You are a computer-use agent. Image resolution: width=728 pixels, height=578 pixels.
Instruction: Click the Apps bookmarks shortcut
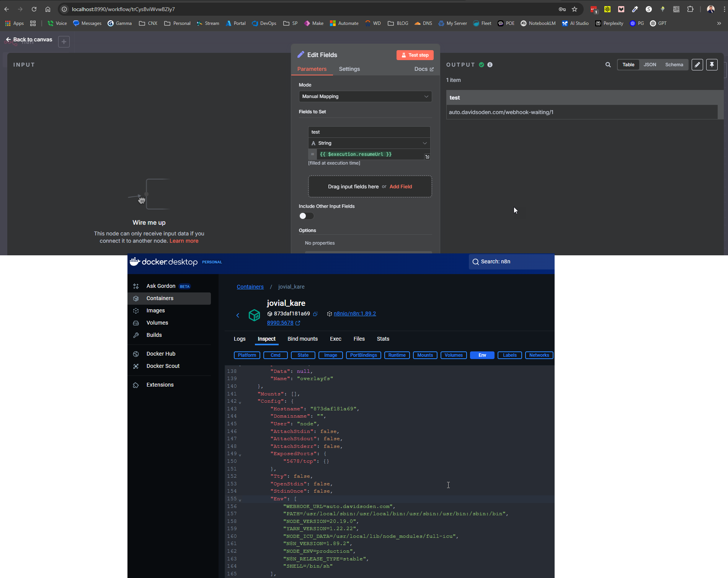tap(15, 23)
